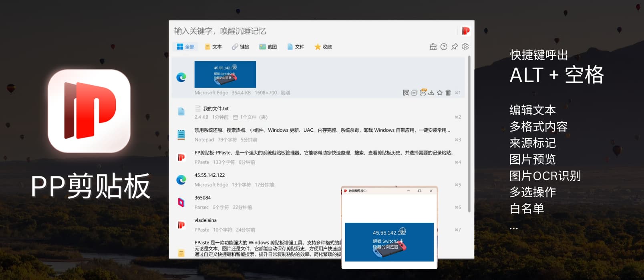Screen dimensions: 644x280
Task: Open the help question mark icon
Action: (444, 47)
